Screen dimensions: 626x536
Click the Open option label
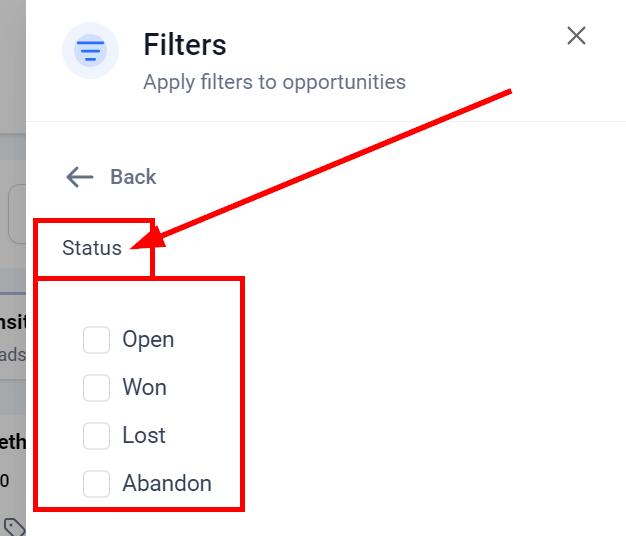click(x=148, y=340)
